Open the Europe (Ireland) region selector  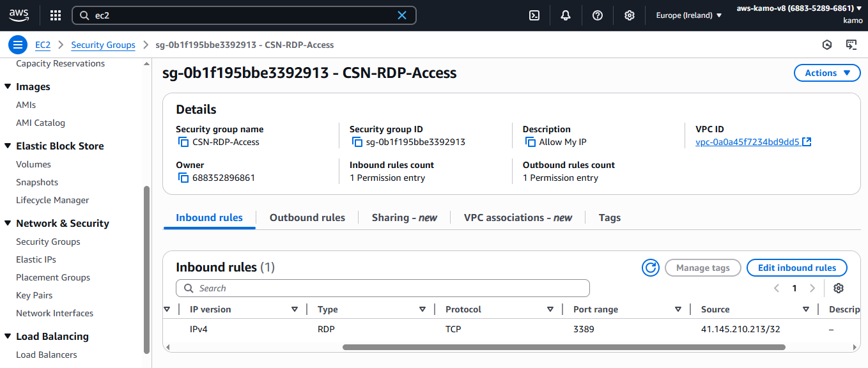pos(688,15)
